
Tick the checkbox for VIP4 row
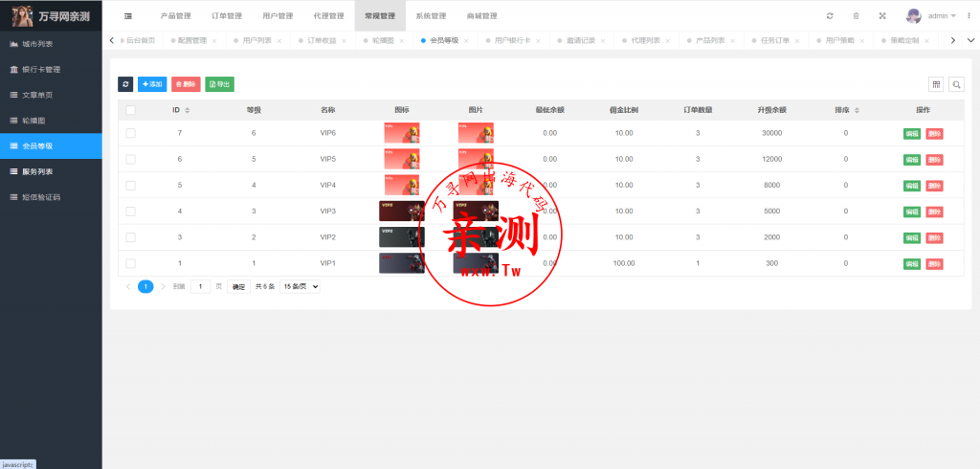point(130,185)
